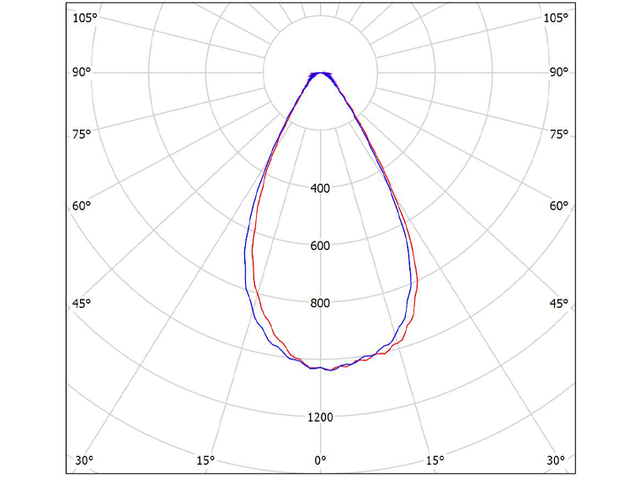Click the bottom 15° label right of 0°

pos(435,460)
